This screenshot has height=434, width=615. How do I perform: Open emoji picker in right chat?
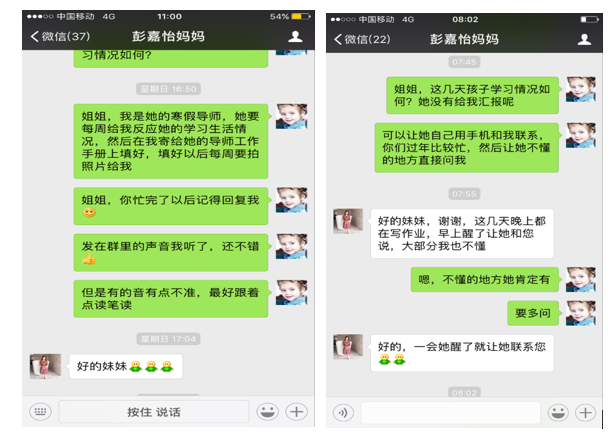(x=558, y=412)
